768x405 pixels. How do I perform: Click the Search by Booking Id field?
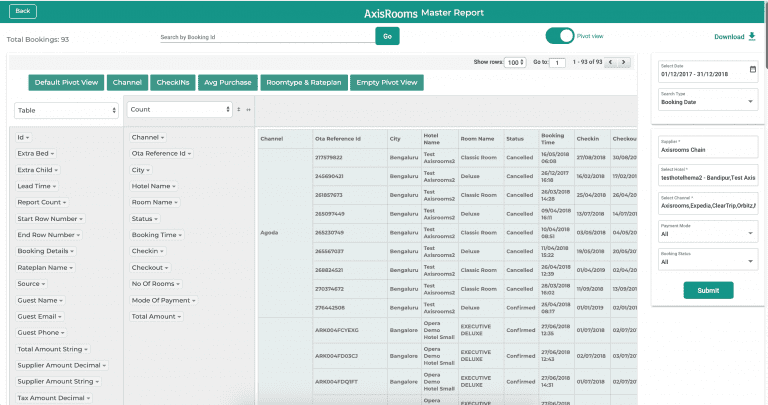click(266, 36)
